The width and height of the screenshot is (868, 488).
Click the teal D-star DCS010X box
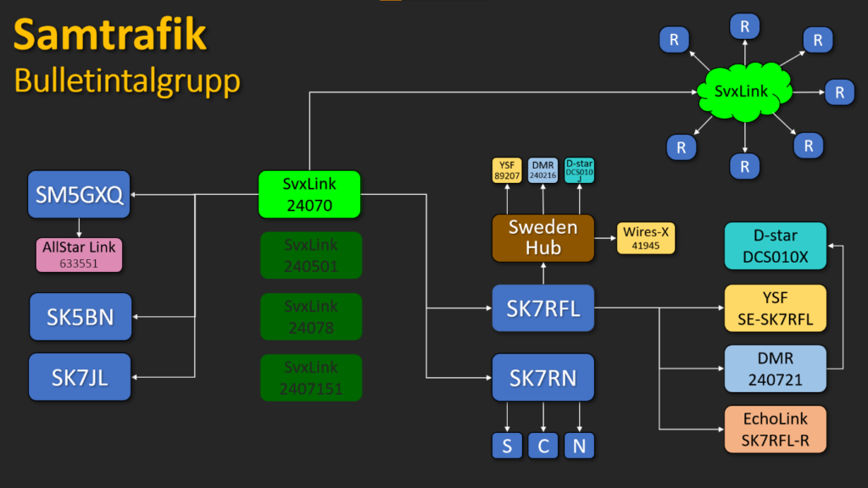point(775,246)
